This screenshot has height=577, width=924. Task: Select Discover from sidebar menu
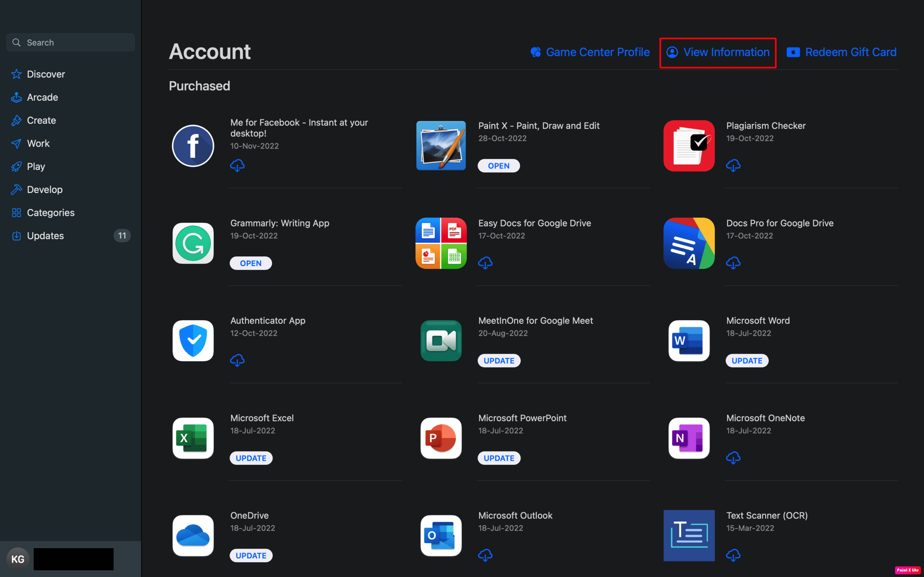(46, 74)
